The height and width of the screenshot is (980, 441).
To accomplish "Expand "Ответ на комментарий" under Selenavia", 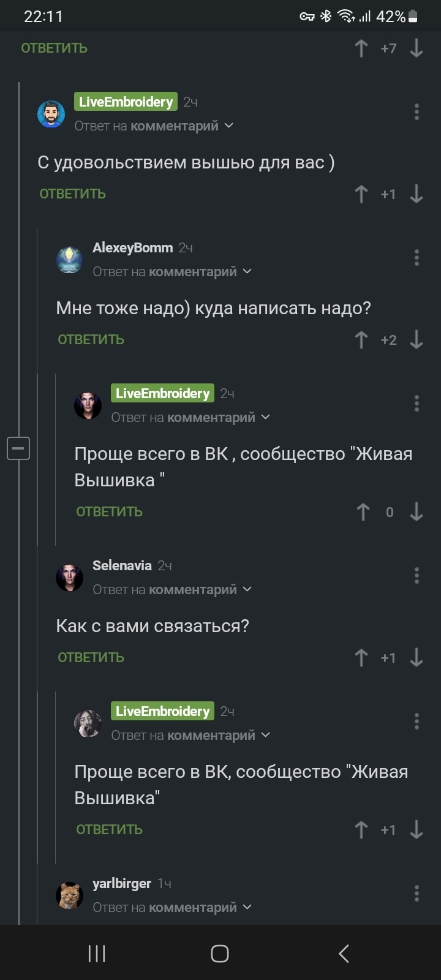I will click(x=172, y=589).
